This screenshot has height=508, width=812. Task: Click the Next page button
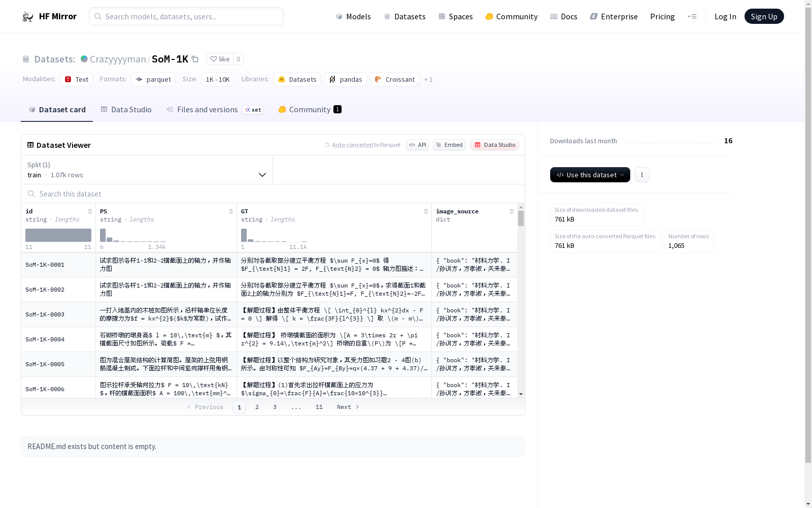[x=348, y=407]
